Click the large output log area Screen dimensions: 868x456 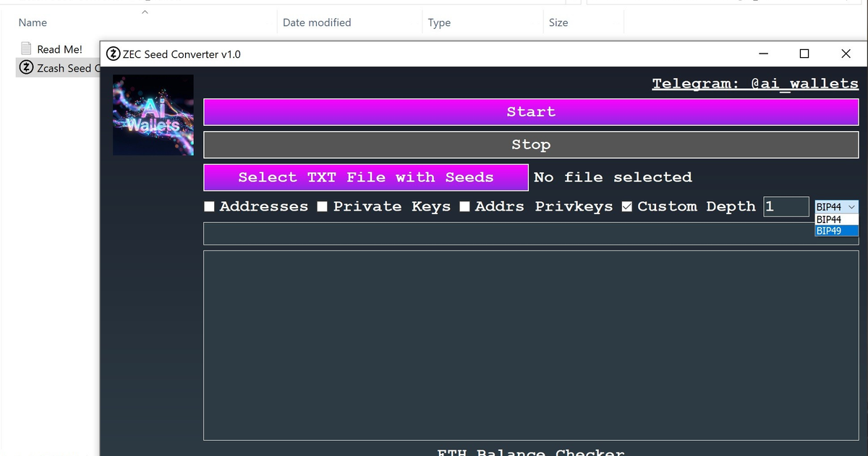pyautogui.click(x=531, y=345)
